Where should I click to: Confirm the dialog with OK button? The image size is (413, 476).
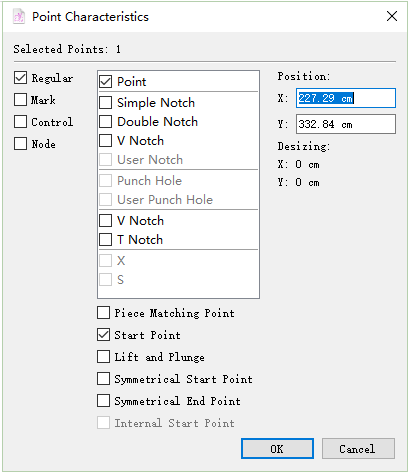pos(277,449)
